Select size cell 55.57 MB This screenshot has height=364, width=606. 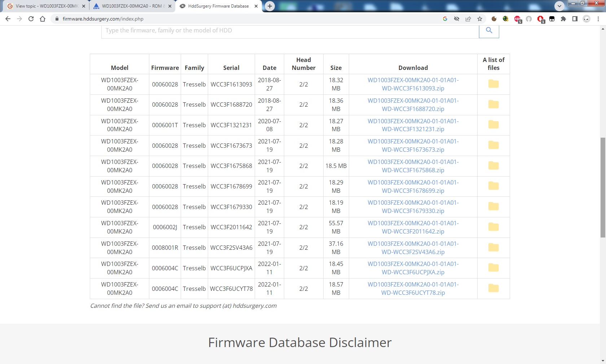coord(336,227)
